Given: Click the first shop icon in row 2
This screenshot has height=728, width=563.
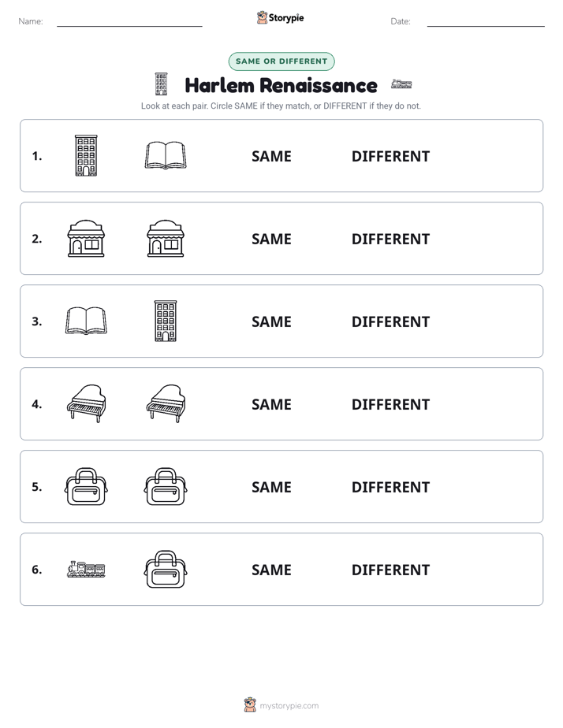Looking at the screenshot, I should coord(86,238).
